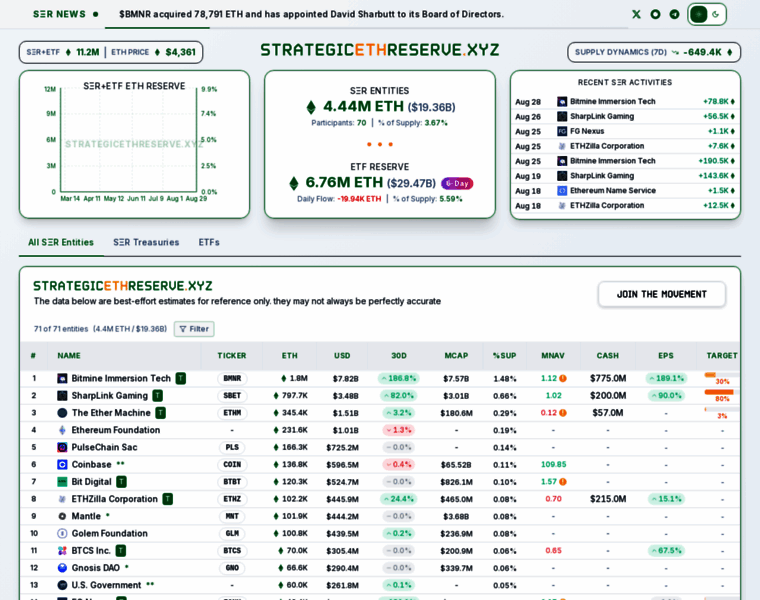Click the Bitmine Immersion Tech logo in table row 1
The width and height of the screenshot is (760, 600).
[x=62, y=379]
